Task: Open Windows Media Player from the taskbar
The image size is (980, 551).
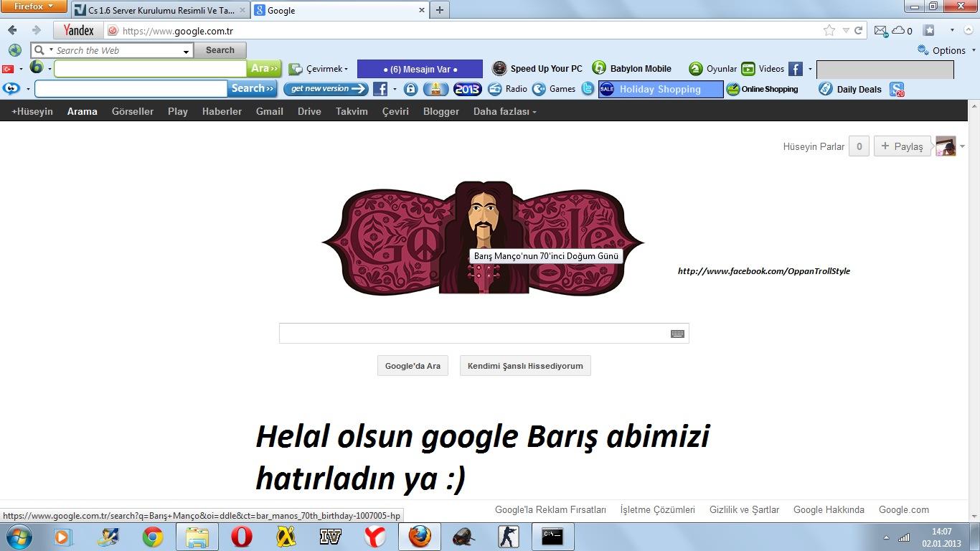Action: pyautogui.click(x=63, y=537)
